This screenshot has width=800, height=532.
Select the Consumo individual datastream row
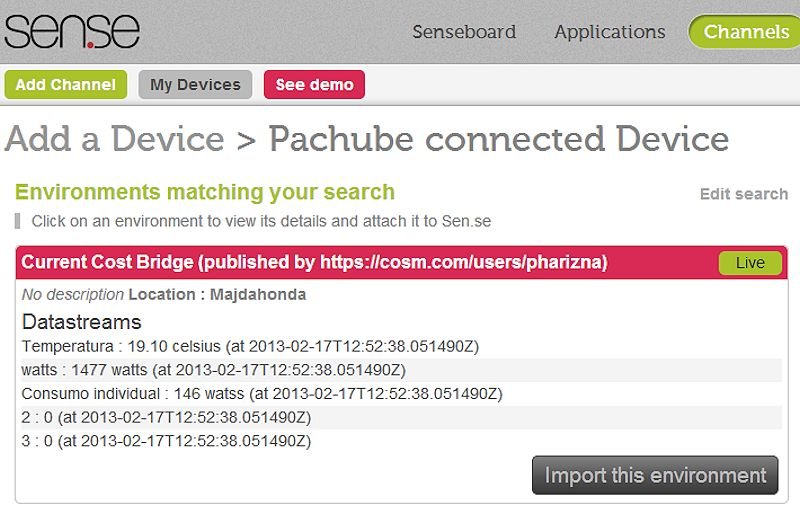(402, 394)
